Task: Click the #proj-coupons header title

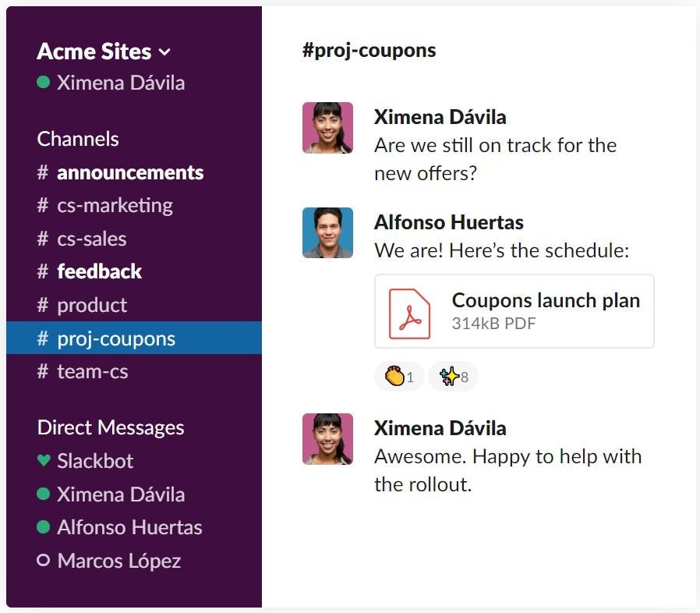Action: (368, 49)
